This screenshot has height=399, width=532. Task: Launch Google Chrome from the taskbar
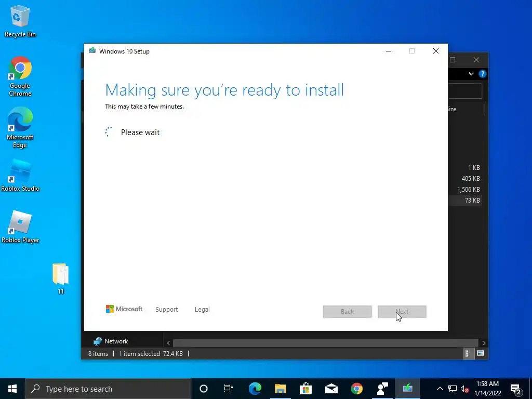point(356,389)
